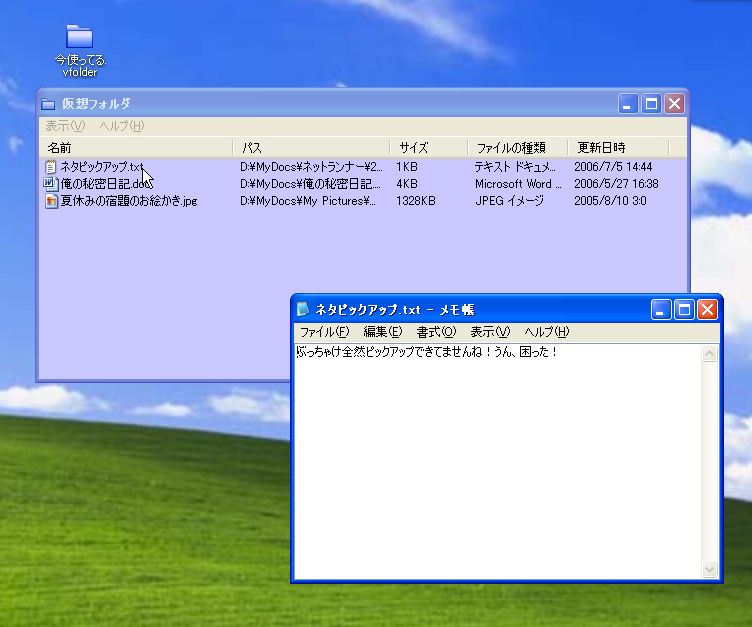Screen dimensions: 752x627
Task: Open 書式(O) menu in メモ帳
Action: point(436,332)
